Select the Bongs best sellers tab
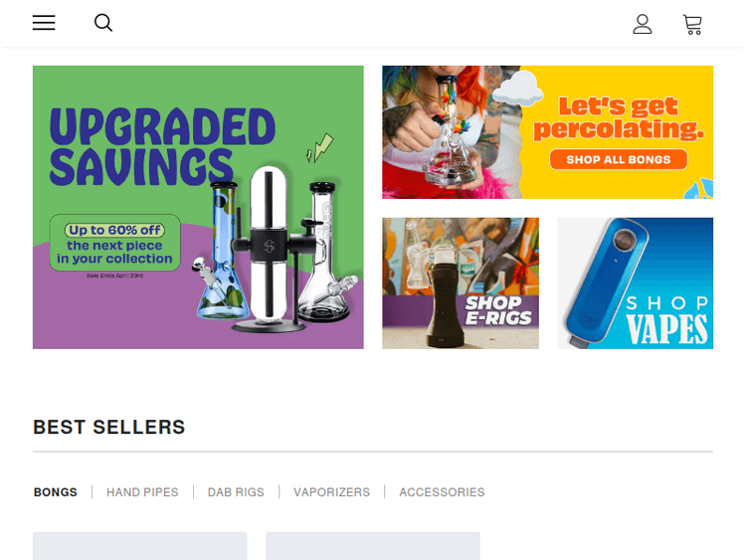The image size is (746, 560). pyautogui.click(x=55, y=492)
